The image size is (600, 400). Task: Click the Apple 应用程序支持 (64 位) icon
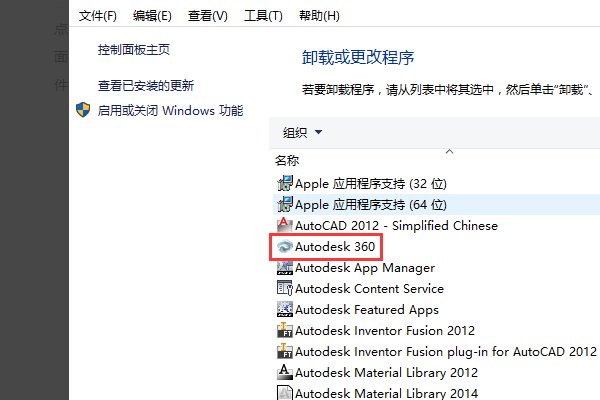(x=285, y=204)
